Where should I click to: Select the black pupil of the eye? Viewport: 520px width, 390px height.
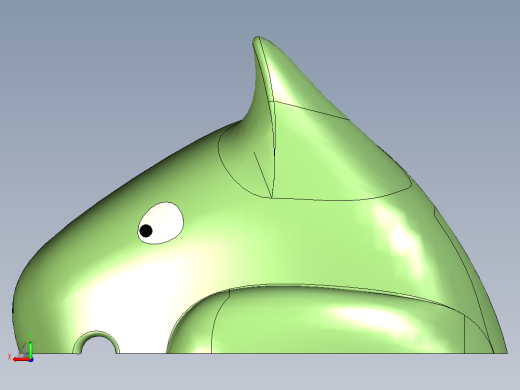(x=146, y=230)
